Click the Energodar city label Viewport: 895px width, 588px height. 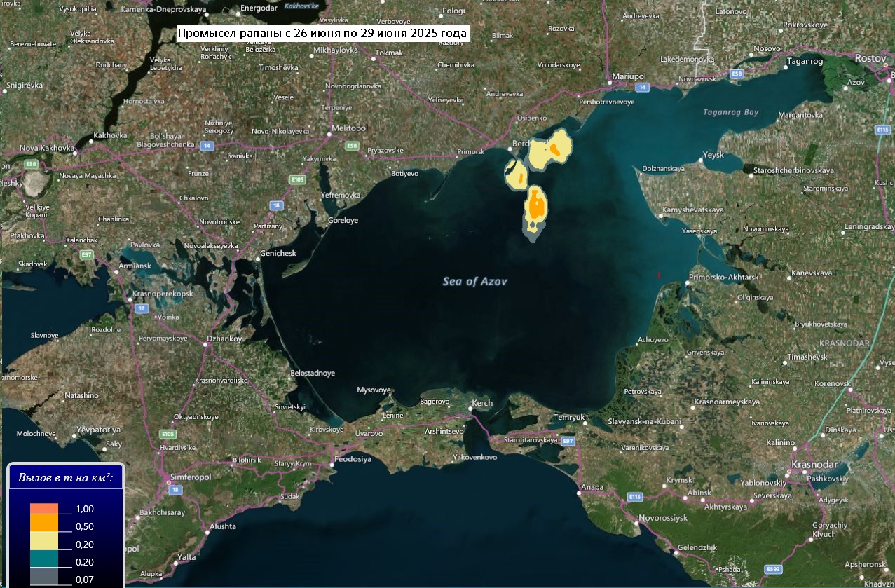click(x=259, y=8)
